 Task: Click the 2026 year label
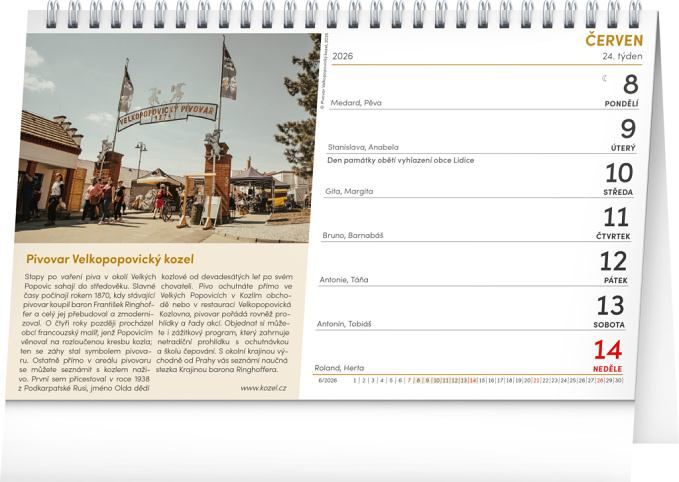pos(343,56)
